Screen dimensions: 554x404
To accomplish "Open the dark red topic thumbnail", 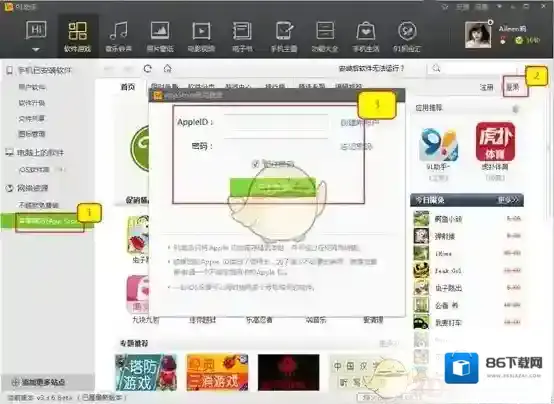I will [289, 373].
